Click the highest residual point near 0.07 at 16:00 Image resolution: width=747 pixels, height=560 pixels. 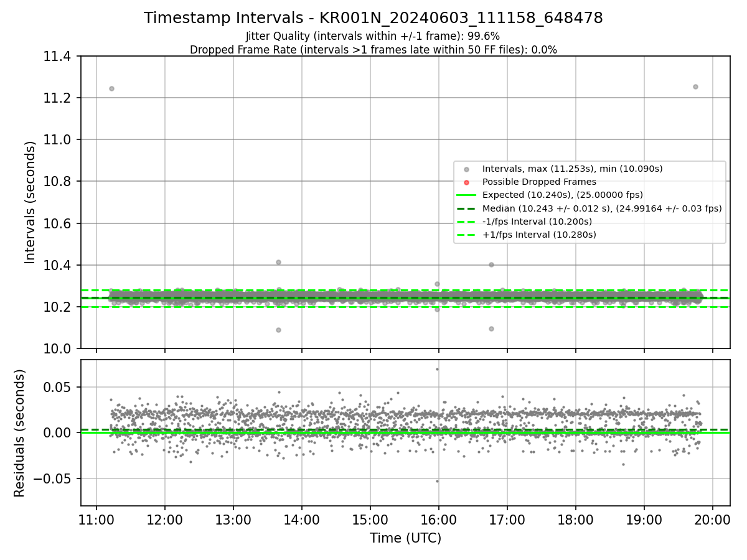coord(437,369)
